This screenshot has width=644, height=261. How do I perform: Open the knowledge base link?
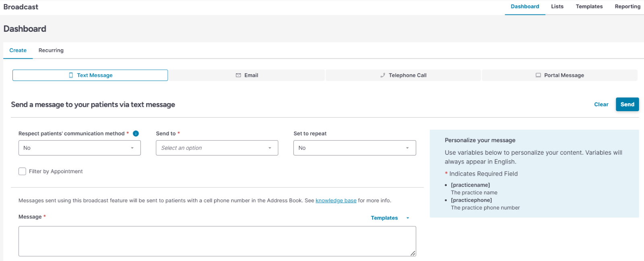pos(336,201)
